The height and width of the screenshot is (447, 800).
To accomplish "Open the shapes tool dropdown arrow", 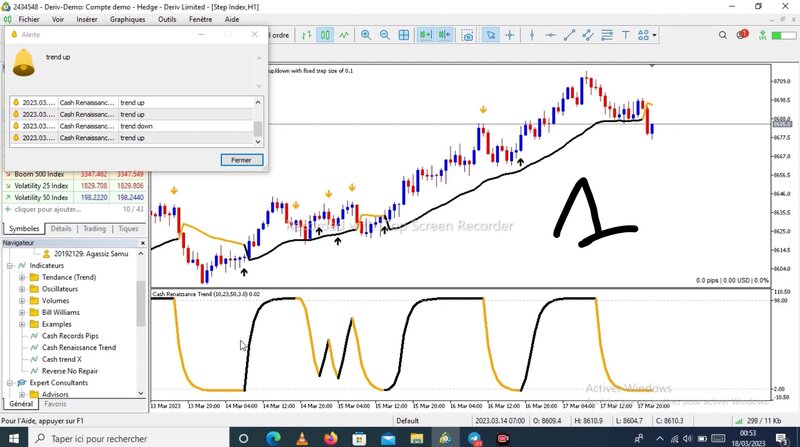I will (655, 35).
